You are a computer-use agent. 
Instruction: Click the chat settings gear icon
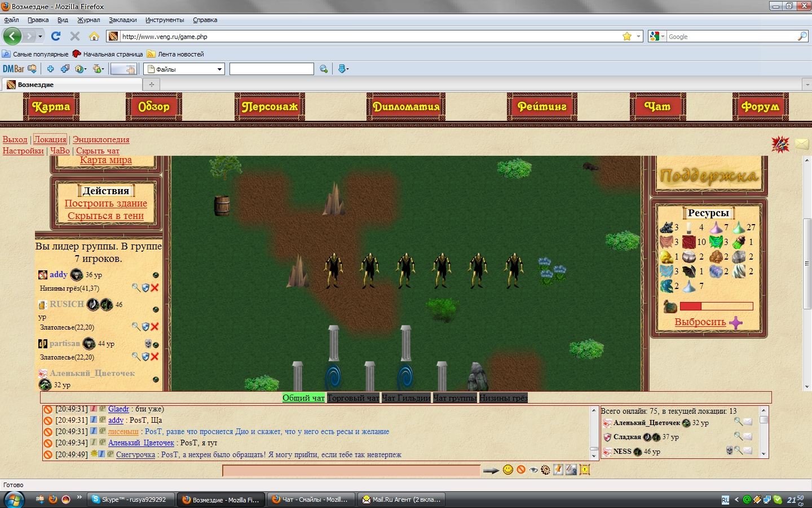[545, 470]
